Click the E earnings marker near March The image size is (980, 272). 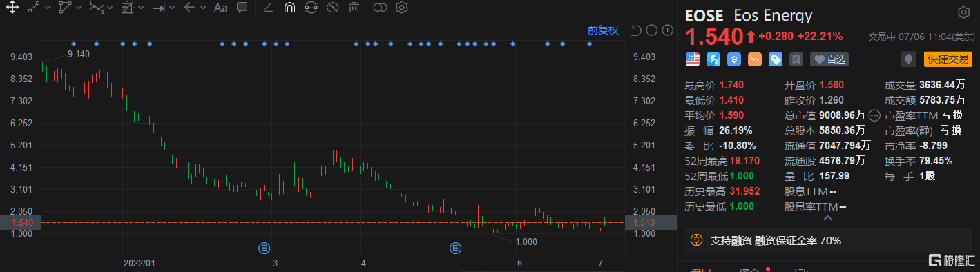(263, 248)
